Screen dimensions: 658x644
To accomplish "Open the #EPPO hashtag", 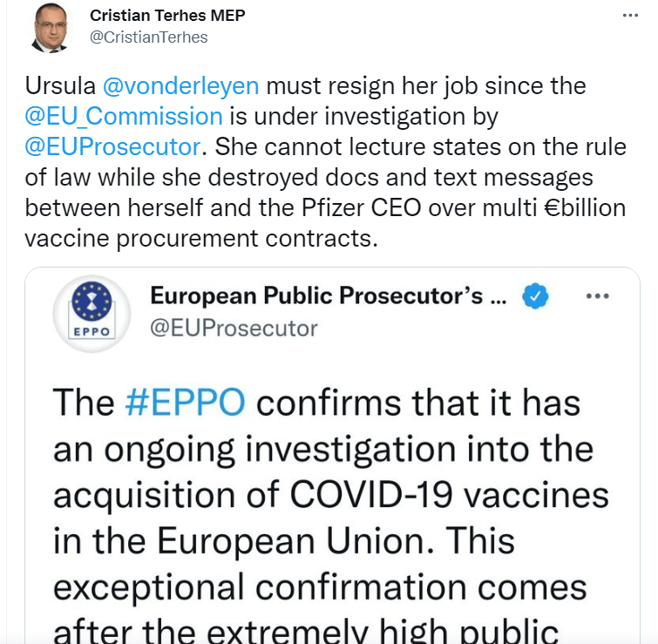I will tap(182, 403).
